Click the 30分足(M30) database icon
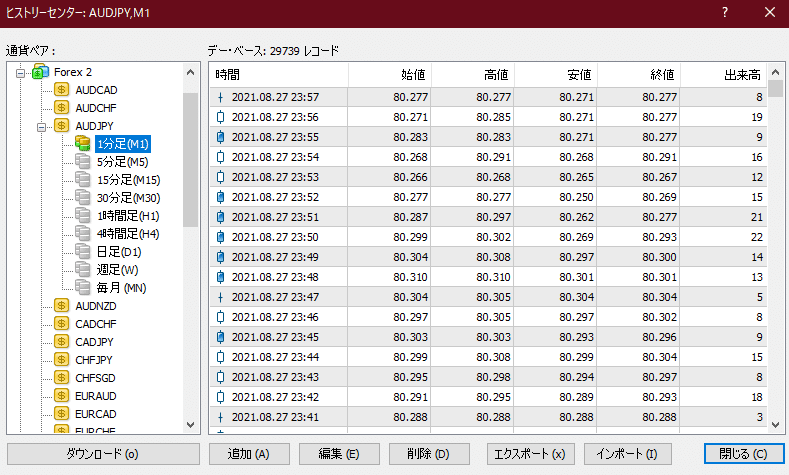This screenshot has width=789, height=475. pyautogui.click(x=83, y=197)
